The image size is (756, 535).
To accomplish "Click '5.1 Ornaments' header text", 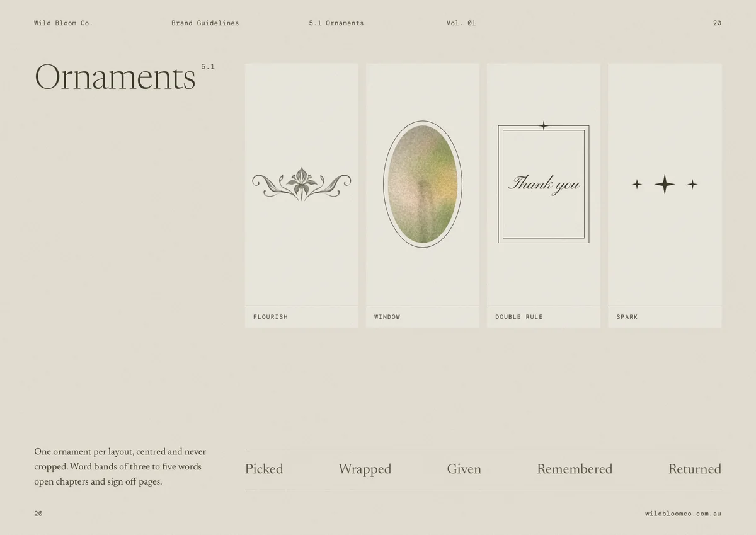I will tap(336, 23).
